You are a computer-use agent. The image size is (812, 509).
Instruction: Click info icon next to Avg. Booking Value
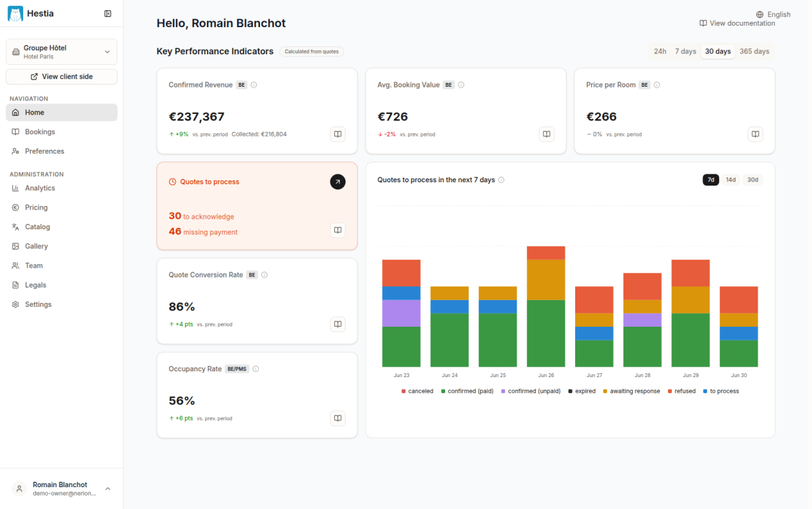click(x=461, y=85)
